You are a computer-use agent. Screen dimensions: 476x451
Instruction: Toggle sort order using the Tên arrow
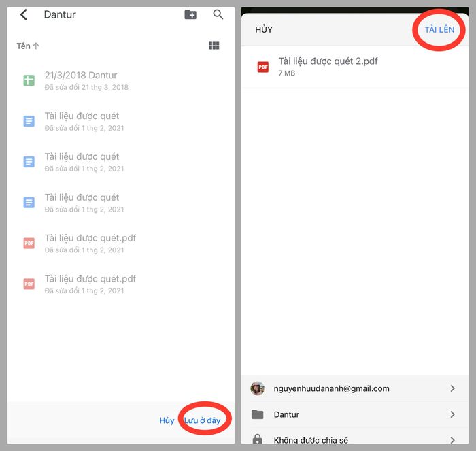tap(35, 46)
